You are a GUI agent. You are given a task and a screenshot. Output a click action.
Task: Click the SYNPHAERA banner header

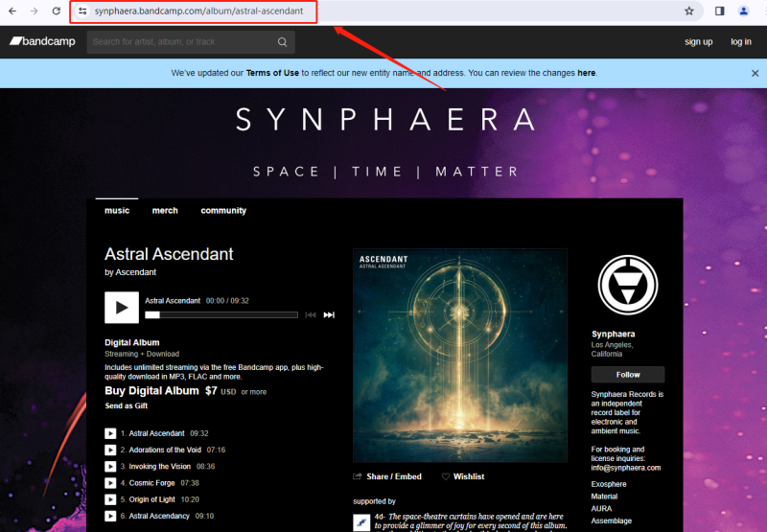click(x=385, y=120)
